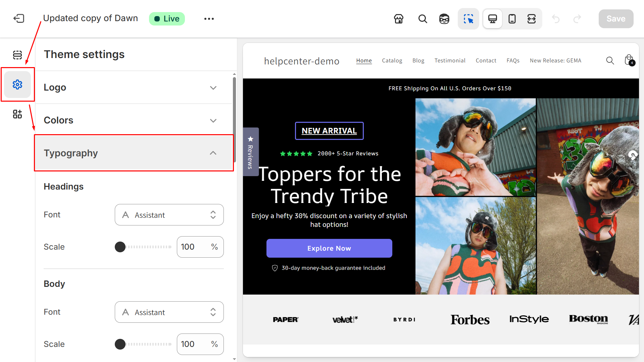Open the Sections panel icon

(x=17, y=55)
